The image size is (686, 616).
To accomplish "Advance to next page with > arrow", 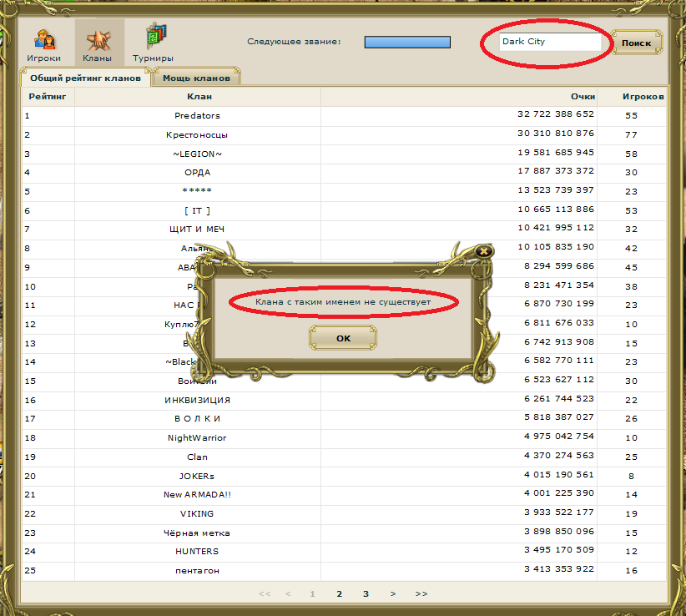I will [x=393, y=593].
